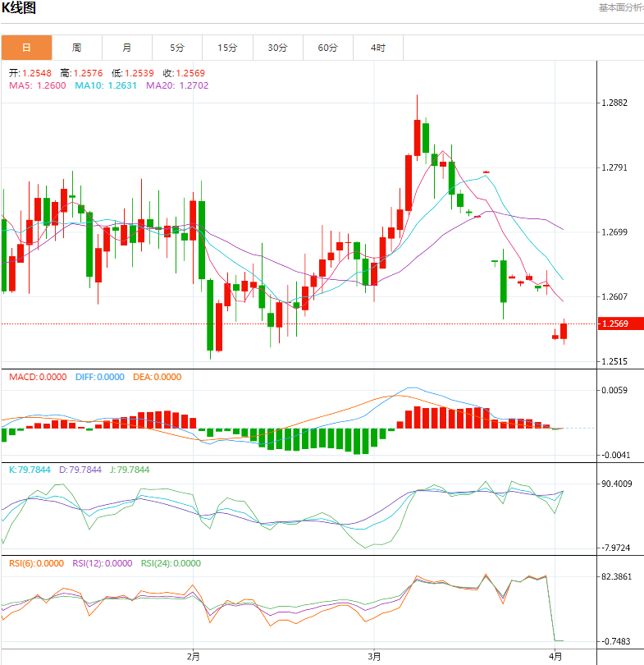This screenshot has height=665, width=644.
Task: Show the 30分 chart tab
Action: click(x=277, y=48)
